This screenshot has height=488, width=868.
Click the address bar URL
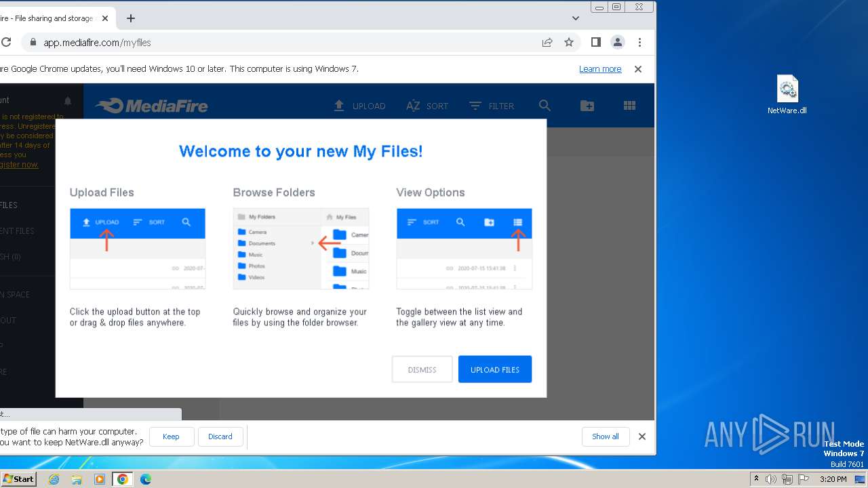pyautogui.click(x=97, y=42)
